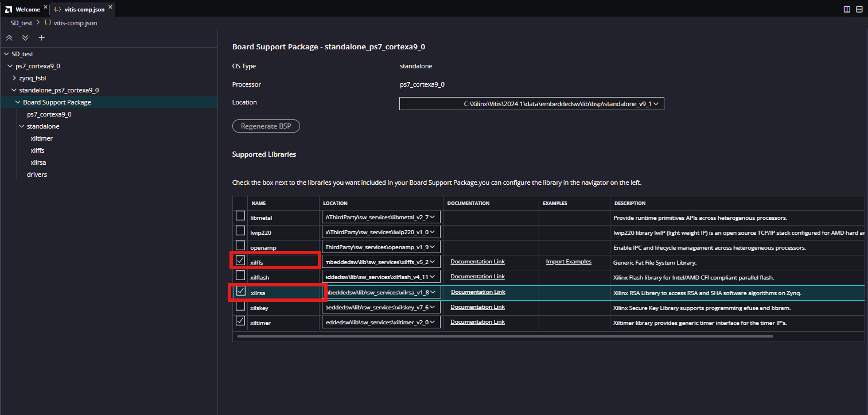868x415 pixels.
Task: Select the drivers item in the tree
Action: pyautogui.click(x=37, y=174)
